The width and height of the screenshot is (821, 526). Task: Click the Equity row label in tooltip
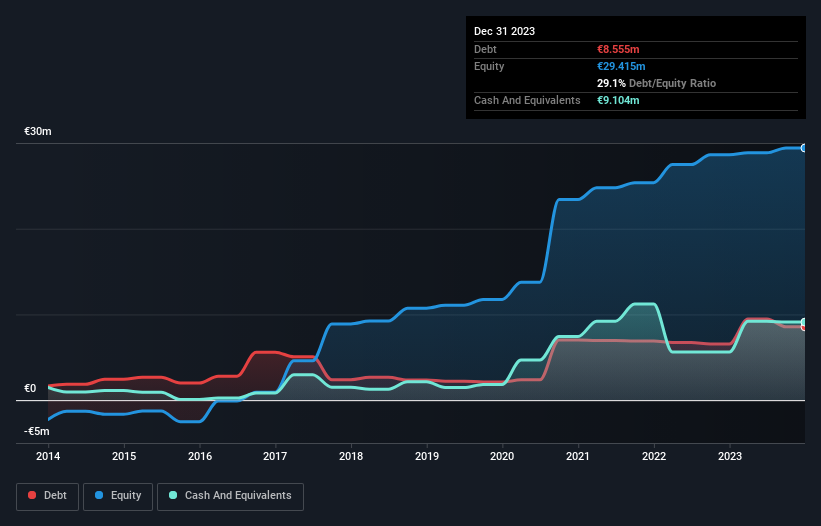[x=489, y=66]
